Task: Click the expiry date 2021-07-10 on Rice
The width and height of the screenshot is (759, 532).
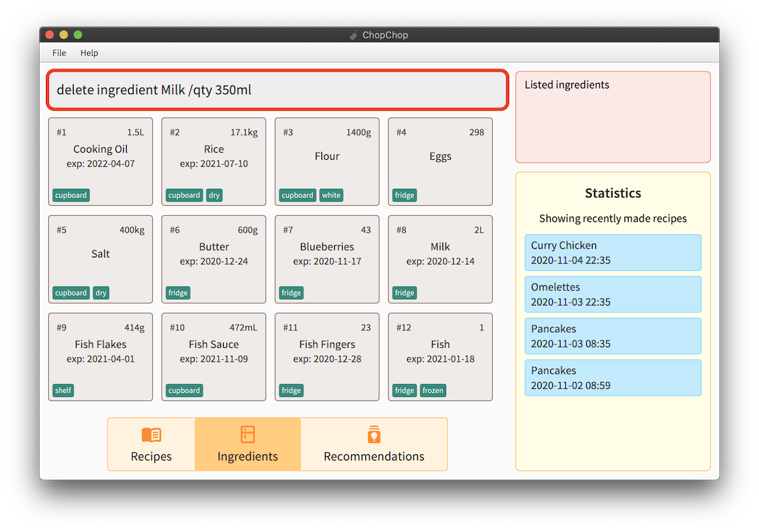Action: pyautogui.click(x=224, y=163)
